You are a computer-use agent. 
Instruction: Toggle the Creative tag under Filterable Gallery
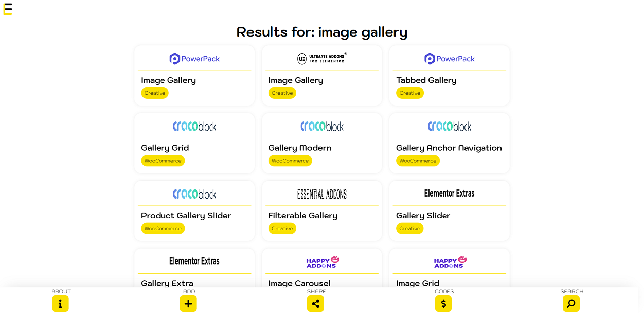282,228
